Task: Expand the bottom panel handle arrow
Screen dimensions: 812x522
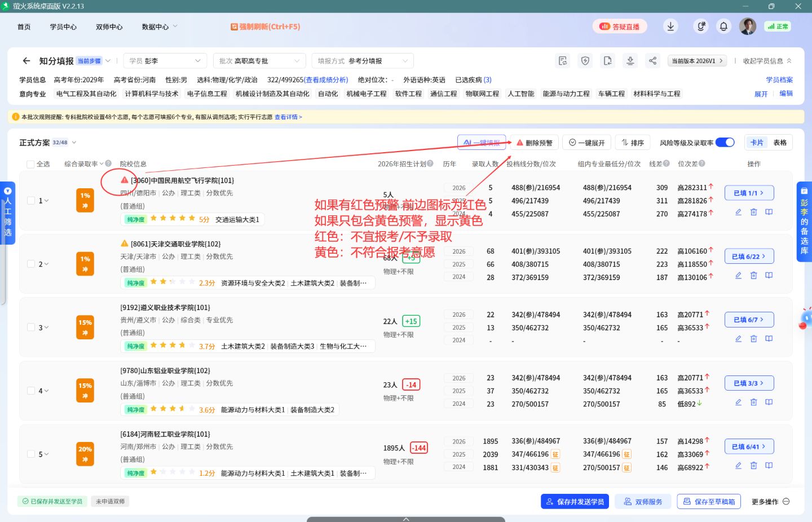Action: (406, 519)
